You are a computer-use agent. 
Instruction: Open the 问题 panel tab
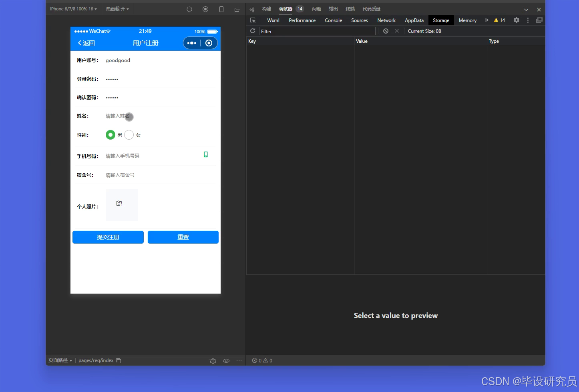point(316,9)
